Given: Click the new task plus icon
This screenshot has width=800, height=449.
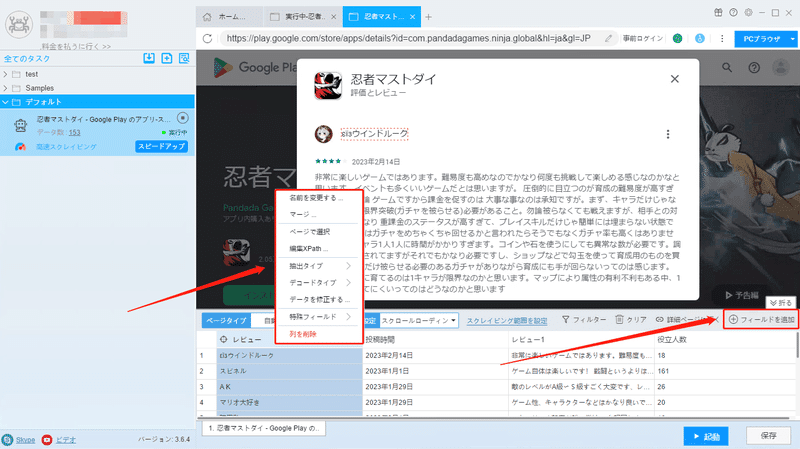Looking at the screenshot, I should tap(167, 58).
